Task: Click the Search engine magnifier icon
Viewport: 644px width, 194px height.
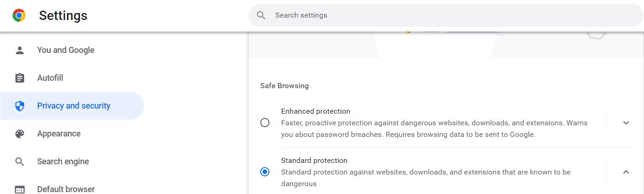Action: (20, 162)
